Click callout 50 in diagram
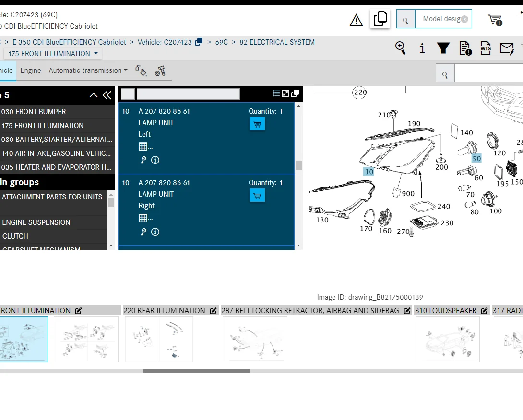This screenshot has height=420, width=523. pos(476,159)
